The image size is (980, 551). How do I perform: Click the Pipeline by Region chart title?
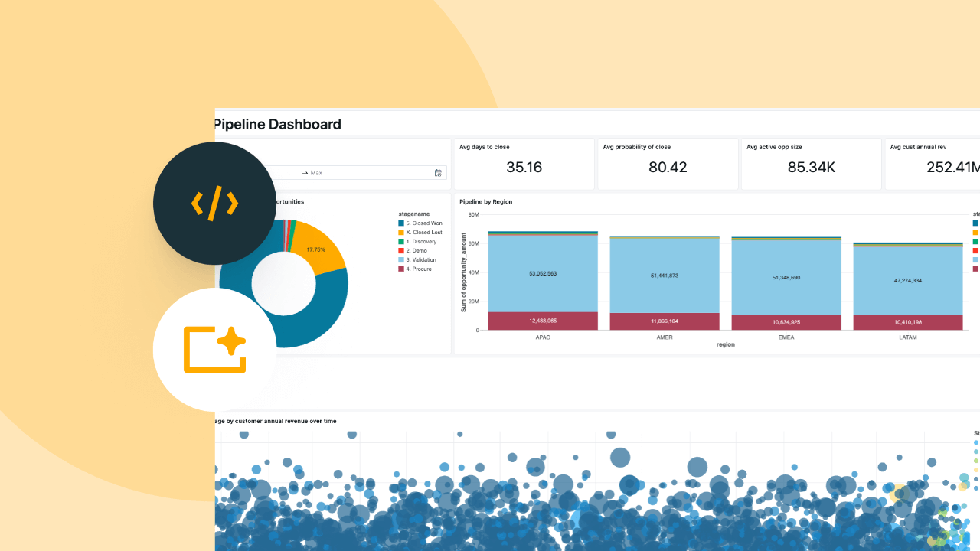[485, 201]
